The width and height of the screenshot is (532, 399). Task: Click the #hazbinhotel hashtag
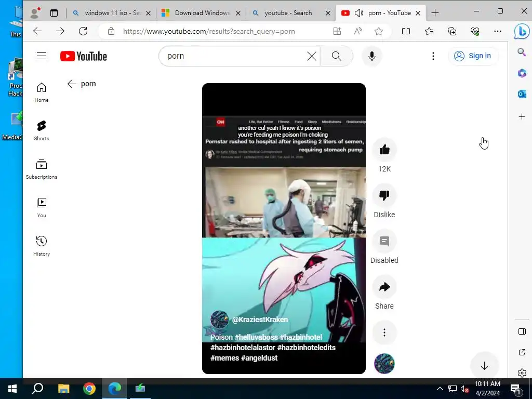coord(301,337)
